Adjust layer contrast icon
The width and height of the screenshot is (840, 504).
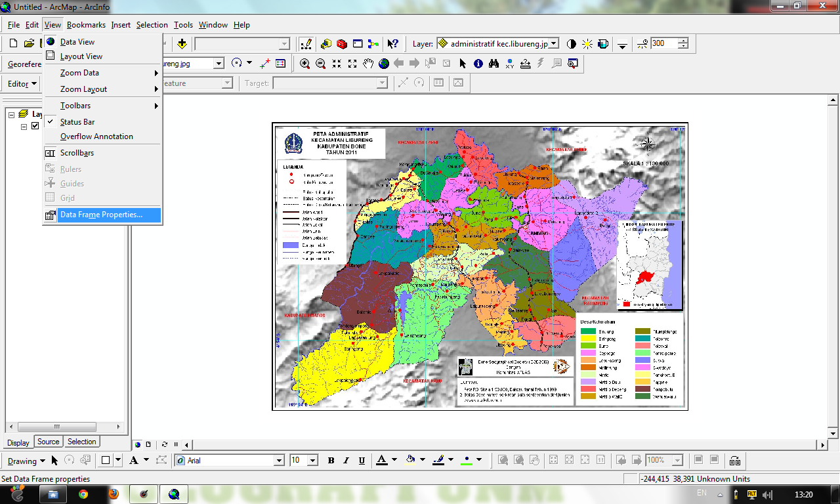click(571, 44)
